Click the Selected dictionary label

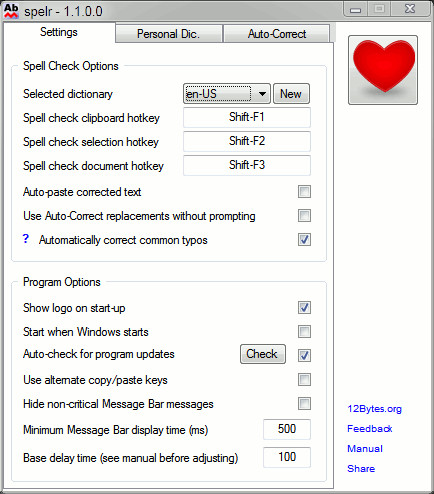[x=68, y=94]
